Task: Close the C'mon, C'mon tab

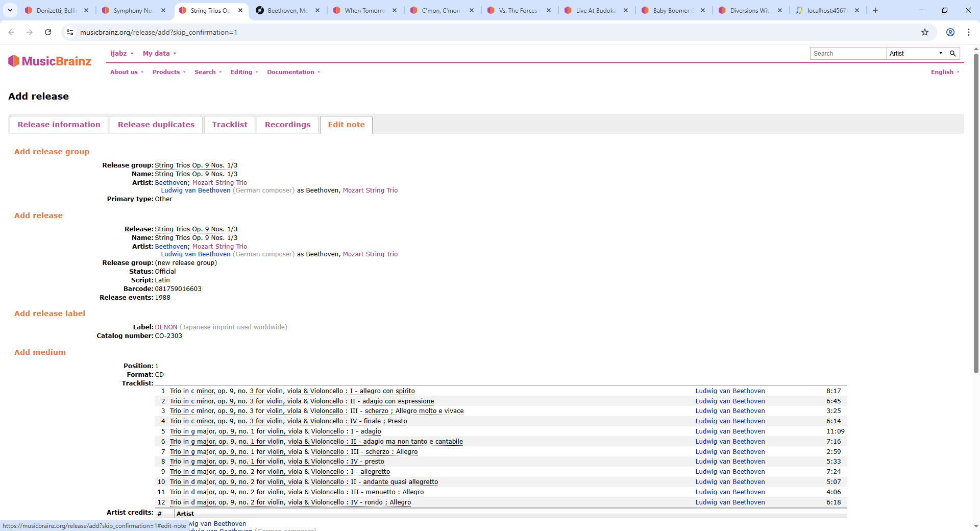Action: [x=472, y=10]
